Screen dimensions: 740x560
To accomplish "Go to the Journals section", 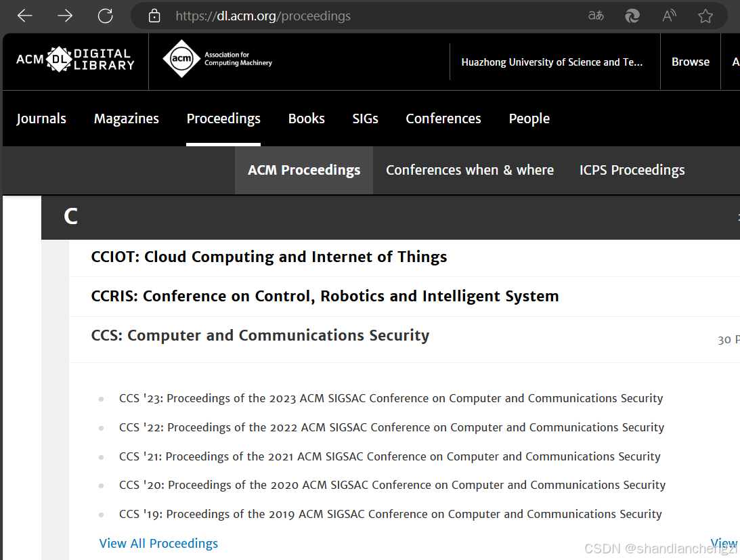I will pos(41,119).
